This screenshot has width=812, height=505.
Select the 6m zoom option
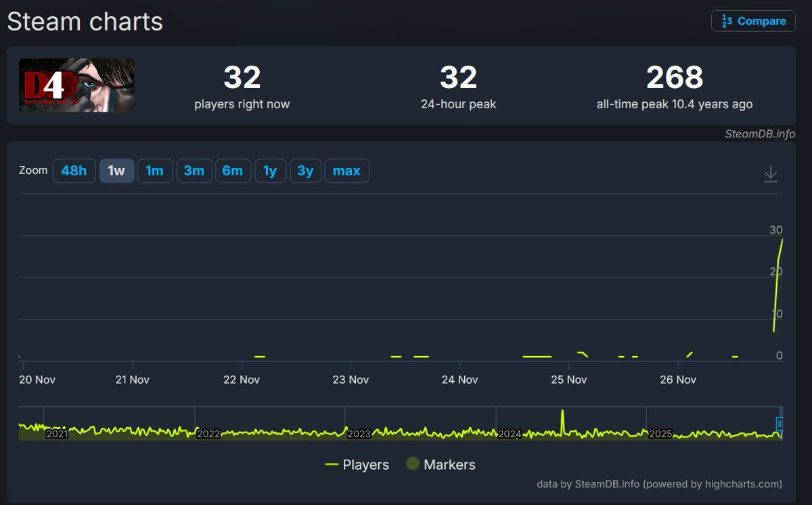click(x=233, y=171)
